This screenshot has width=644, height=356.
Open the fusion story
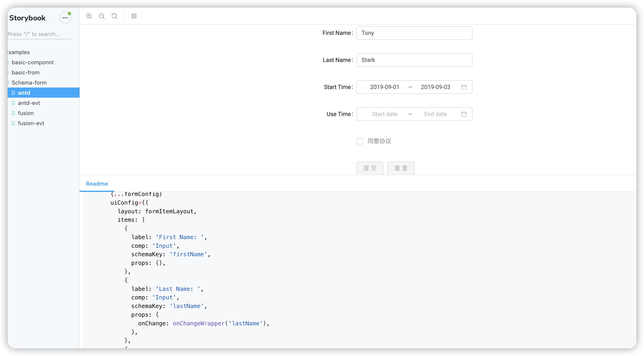pos(26,113)
